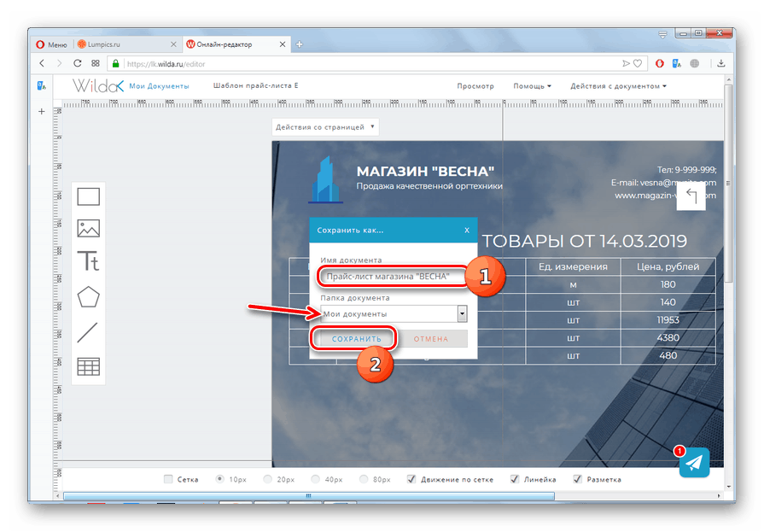Select the text Tt tool
The image size is (764, 532).
point(88,261)
